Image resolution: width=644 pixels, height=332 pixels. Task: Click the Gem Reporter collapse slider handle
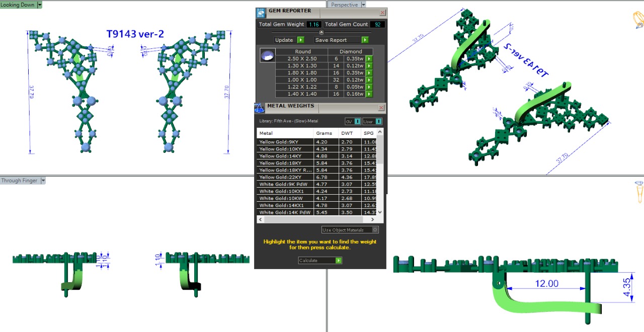click(321, 32)
